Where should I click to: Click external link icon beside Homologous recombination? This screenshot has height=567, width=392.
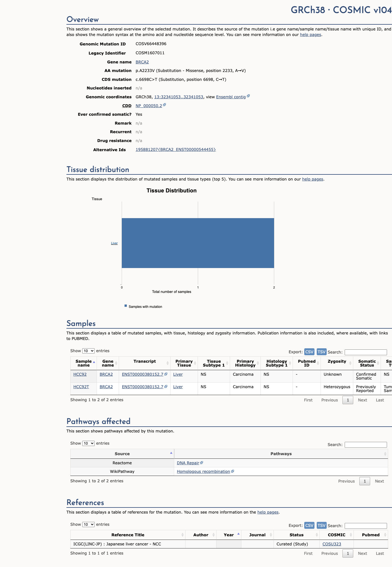[233, 471]
